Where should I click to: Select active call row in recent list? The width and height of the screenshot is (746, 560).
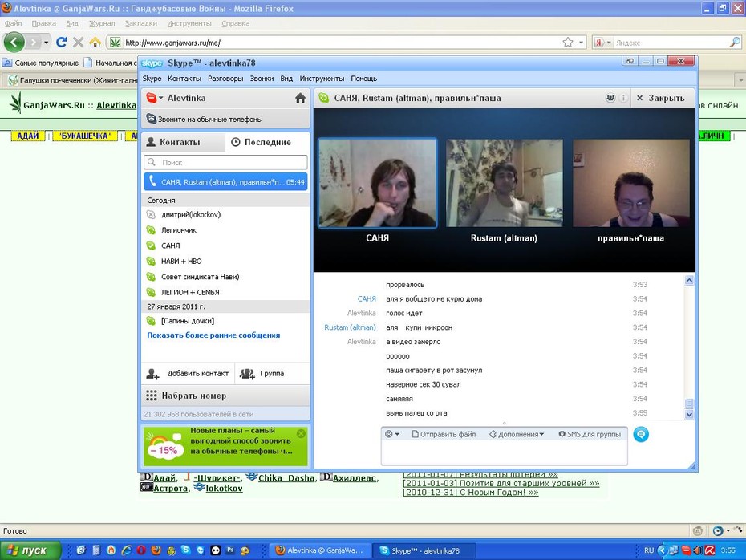coord(225,182)
